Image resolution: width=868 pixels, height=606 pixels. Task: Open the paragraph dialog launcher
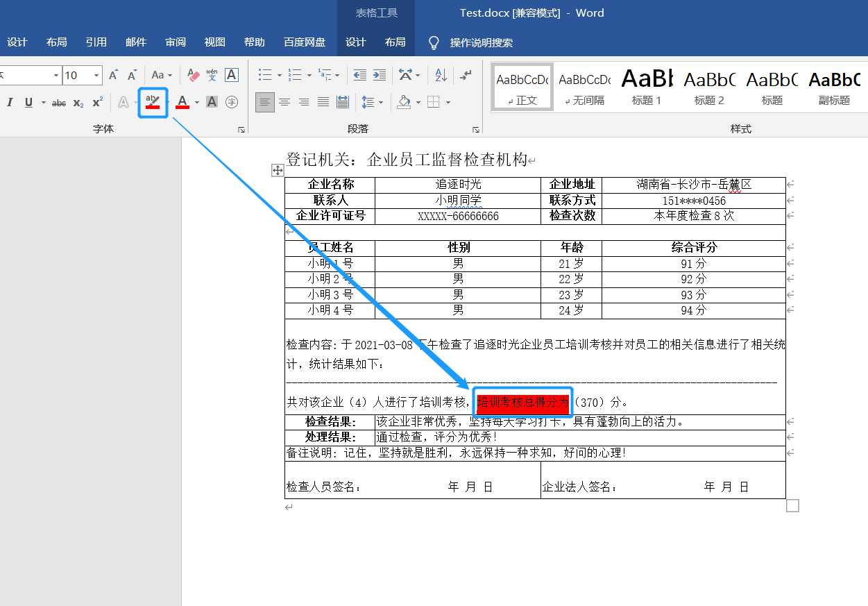[x=476, y=130]
